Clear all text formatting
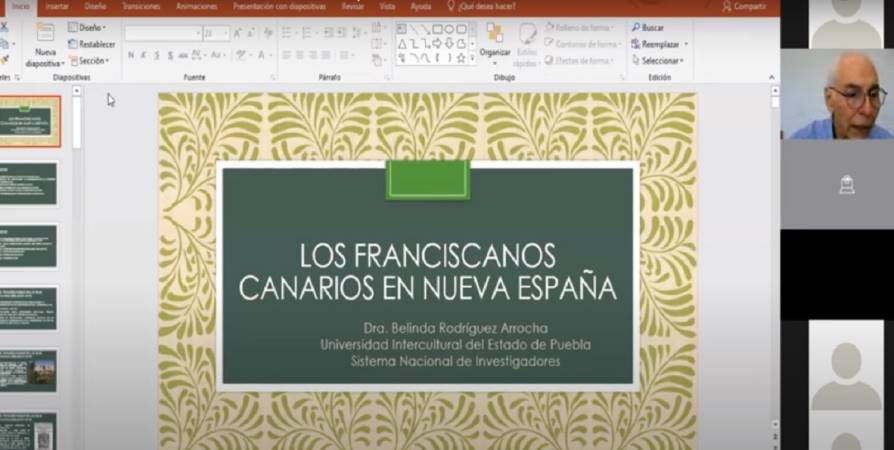894x450 pixels. point(268,33)
